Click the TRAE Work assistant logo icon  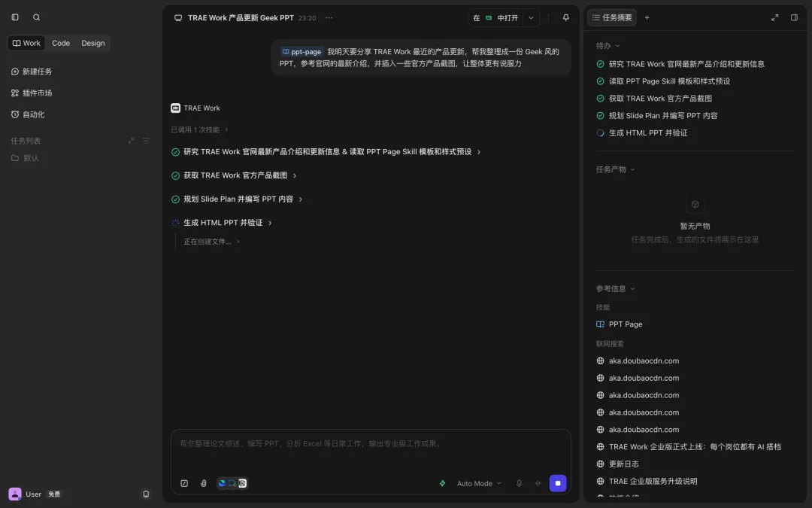click(175, 108)
